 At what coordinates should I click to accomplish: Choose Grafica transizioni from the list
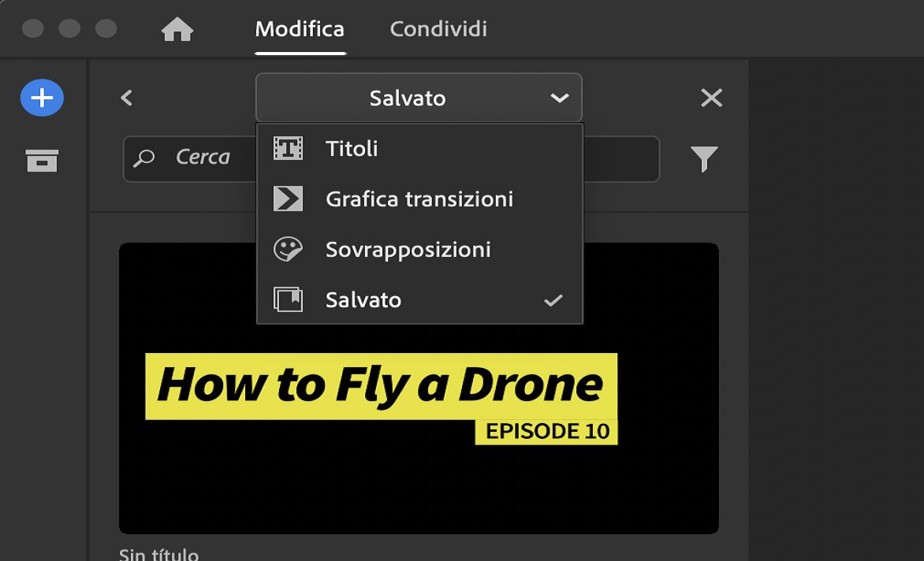[419, 199]
